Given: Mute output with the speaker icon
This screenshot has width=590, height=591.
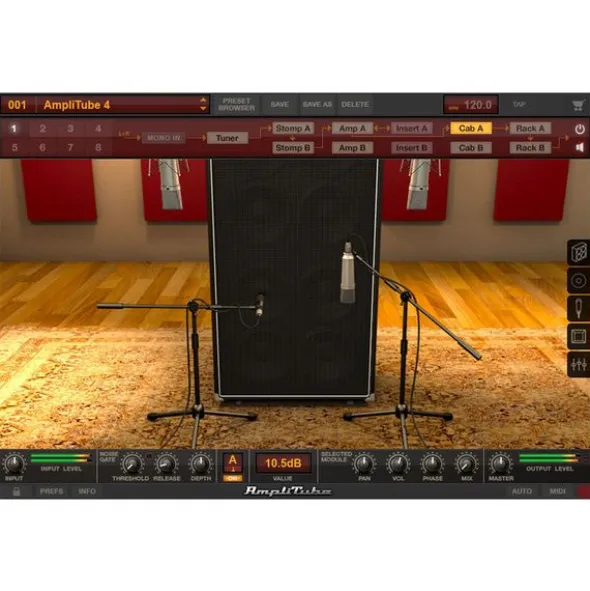Looking at the screenshot, I should 580,147.
